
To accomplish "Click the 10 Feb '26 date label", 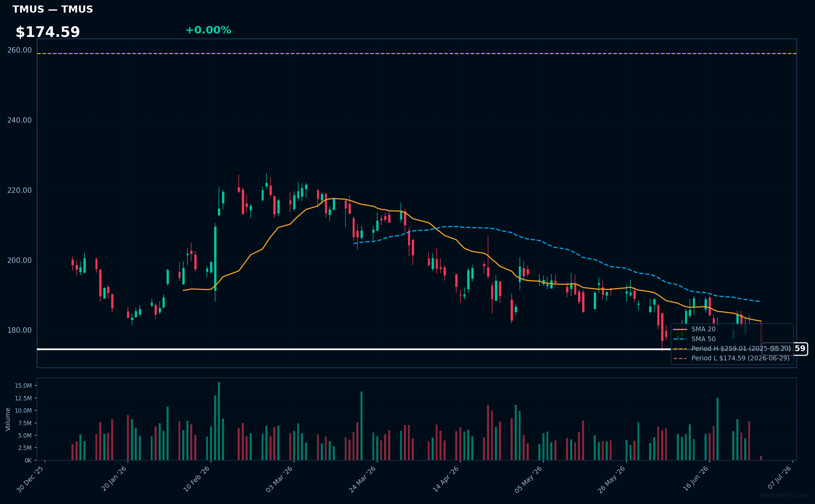I will (197, 479).
